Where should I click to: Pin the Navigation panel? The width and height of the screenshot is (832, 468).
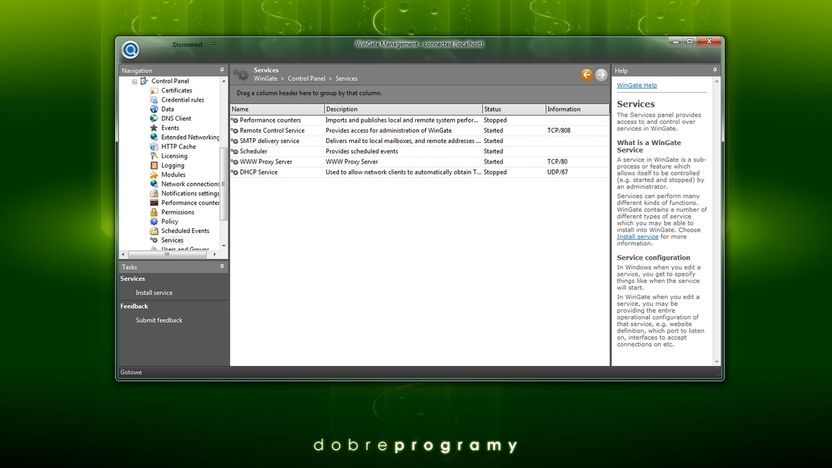tap(222, 70)
